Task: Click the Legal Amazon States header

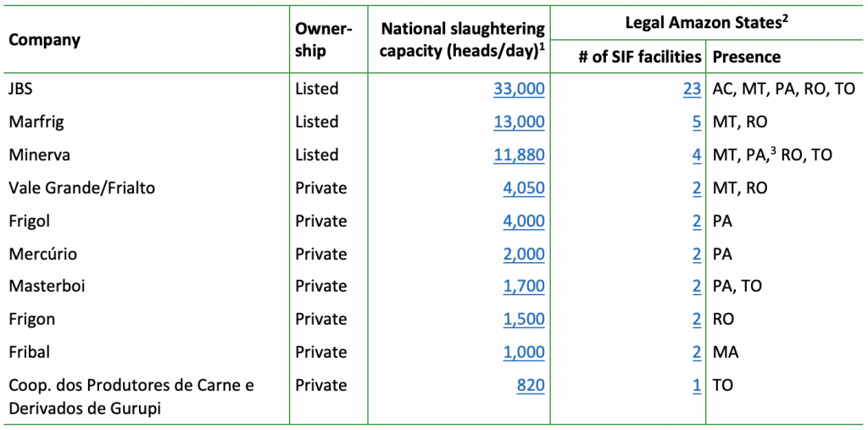Action: tap(708, 23)
